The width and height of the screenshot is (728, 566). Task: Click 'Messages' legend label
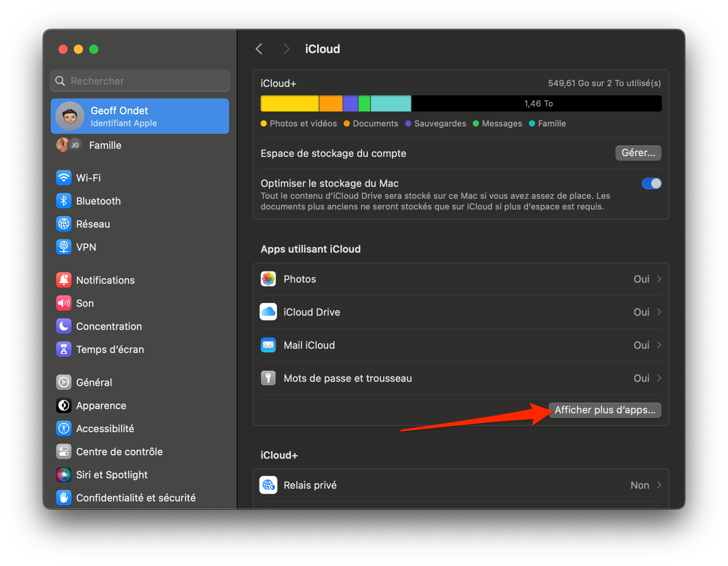point(502,123)
